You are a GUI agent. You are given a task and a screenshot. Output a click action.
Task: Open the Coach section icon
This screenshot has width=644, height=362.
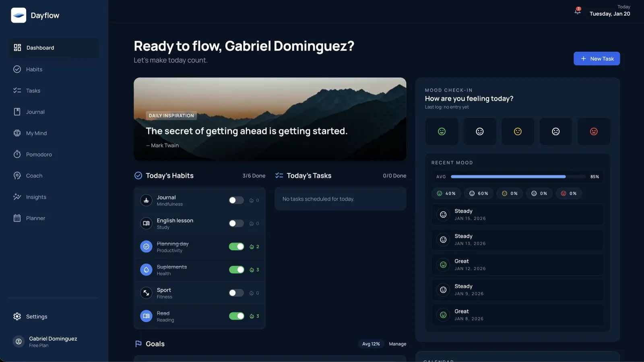coord(17,176)
